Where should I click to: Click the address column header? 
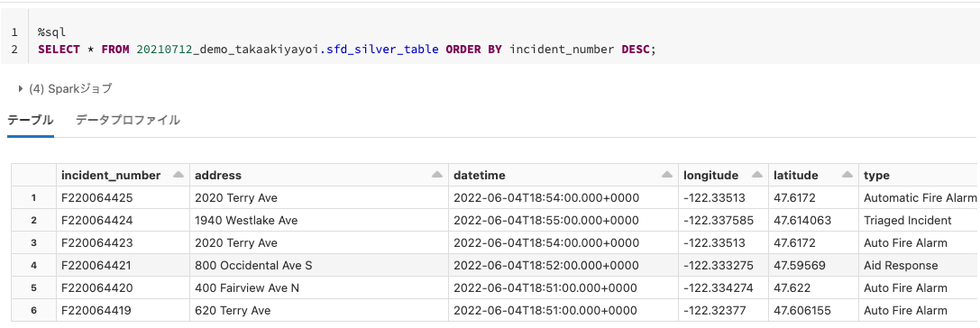[319, 175]
